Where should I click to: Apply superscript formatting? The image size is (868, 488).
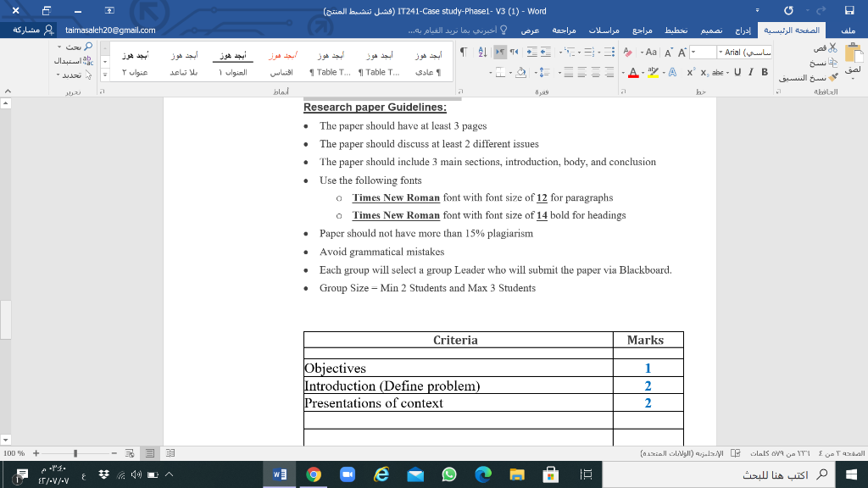click(690, 71)
